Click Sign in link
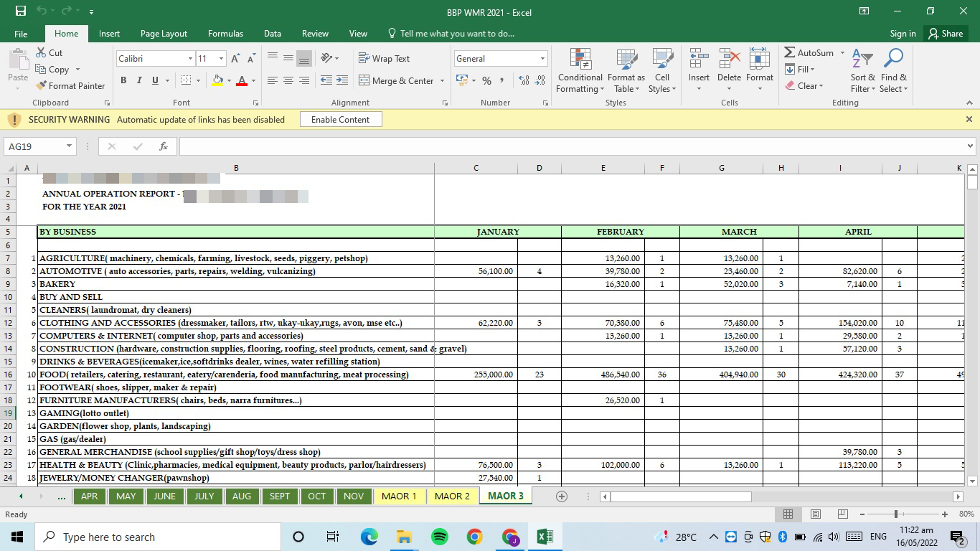Image resolution: width=980 pixels, height=551 pixels. pyautogui.click(x=903, y=33)
